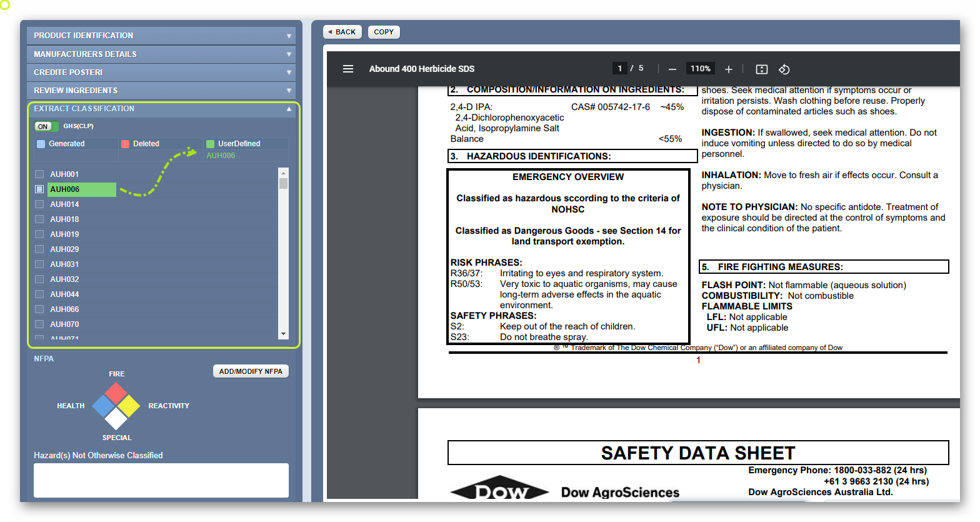Select the AUH044 list entry label
This screenshot has height=522, width=980.
click(x=65, y=294)
